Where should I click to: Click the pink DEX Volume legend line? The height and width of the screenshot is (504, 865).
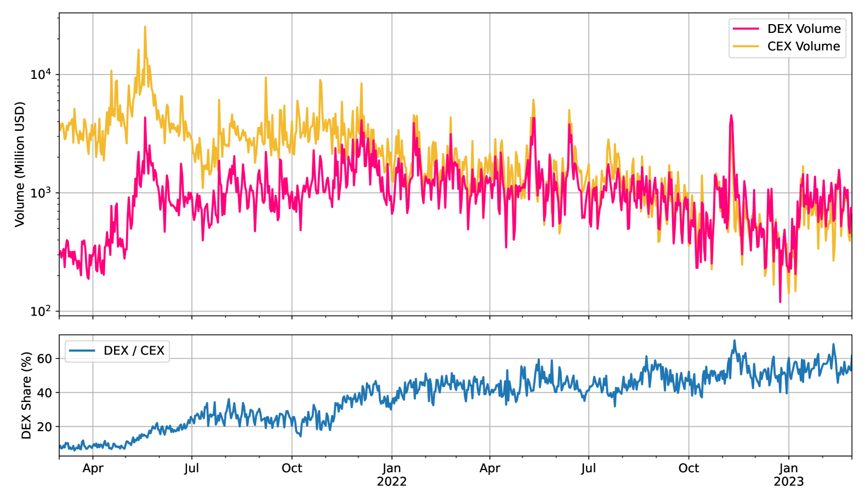[746, 29]
